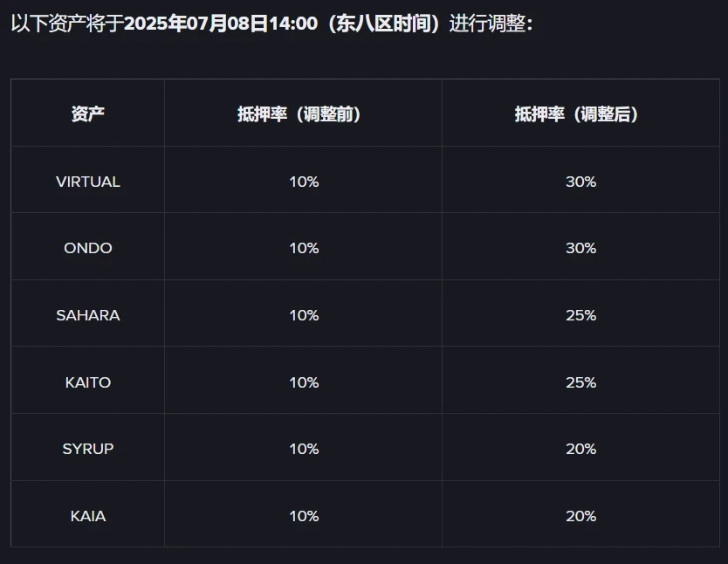Click KAITO's adjusted rate of 25%
The image size is (728, 564).
click(x=580, y=382)
